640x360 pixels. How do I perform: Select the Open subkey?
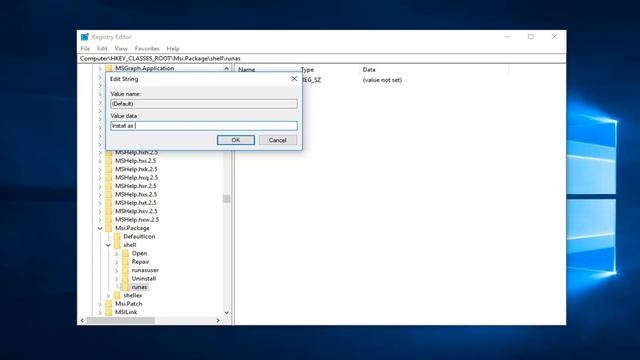pos(139,253)
